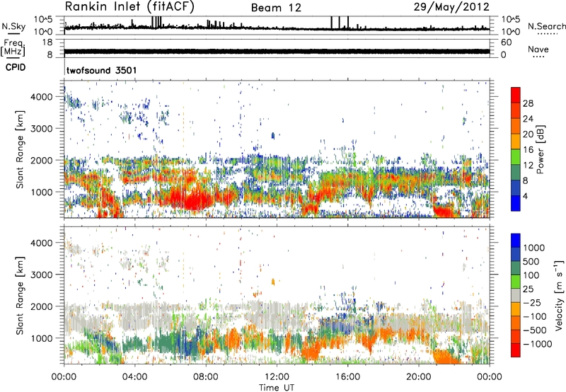Click the sky noise line plot
Image resolution: width=566 pixels, height=392 pixels.
tap(277, 26)
